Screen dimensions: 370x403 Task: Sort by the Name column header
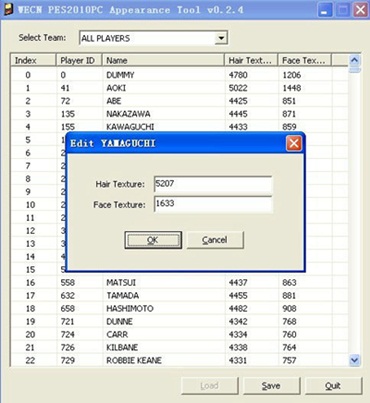tap(163, 60)
